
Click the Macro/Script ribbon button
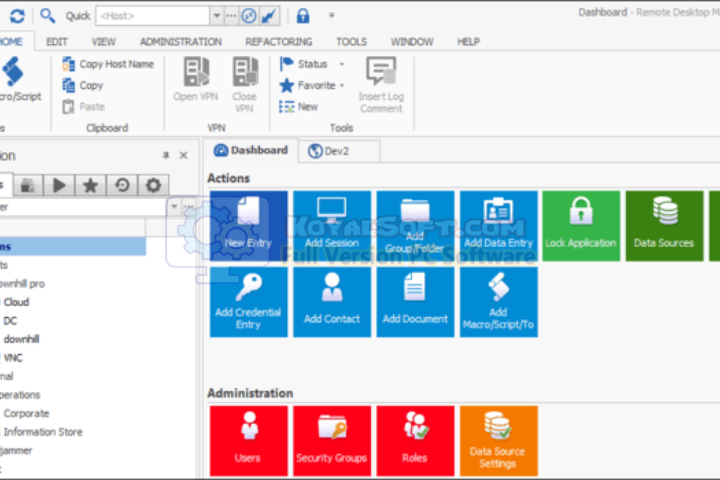(18, 79)
